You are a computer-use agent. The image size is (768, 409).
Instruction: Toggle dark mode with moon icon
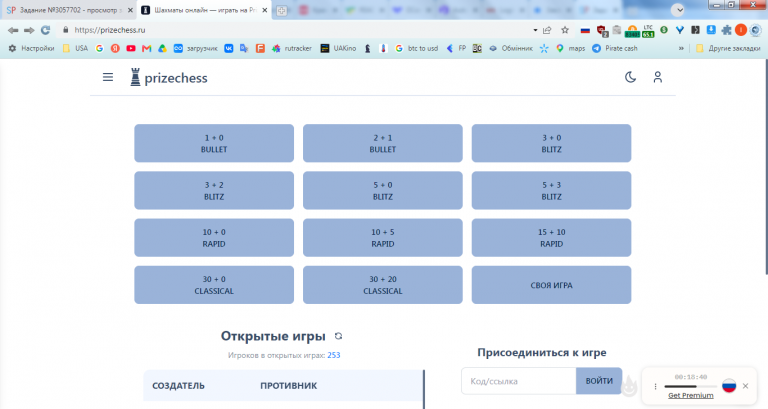tap(630, 77)
